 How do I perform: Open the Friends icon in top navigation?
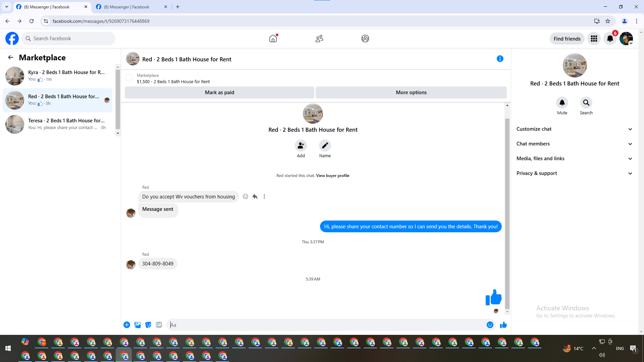point(319,39)
